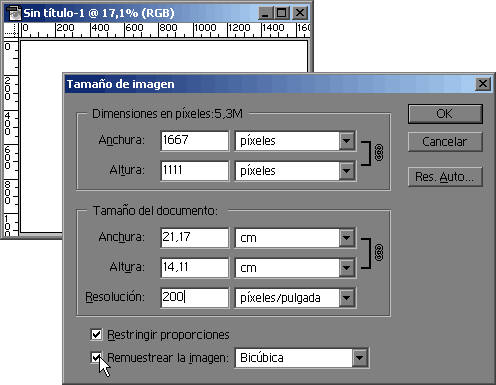The height and width of the screenshot is (385, 496).
Task: Open the pixel Anchura units dropdown
Action: (347, 141)
